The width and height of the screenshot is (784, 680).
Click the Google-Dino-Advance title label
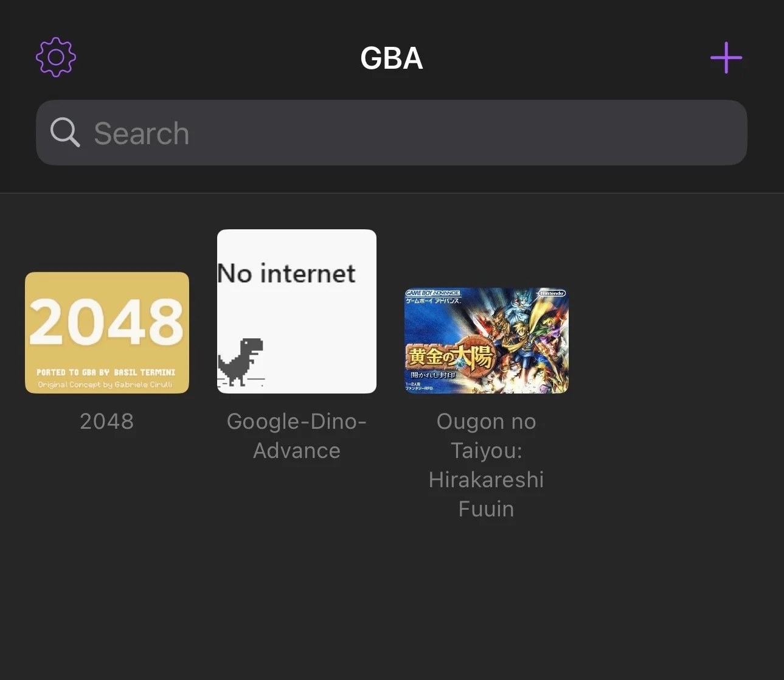297,435
